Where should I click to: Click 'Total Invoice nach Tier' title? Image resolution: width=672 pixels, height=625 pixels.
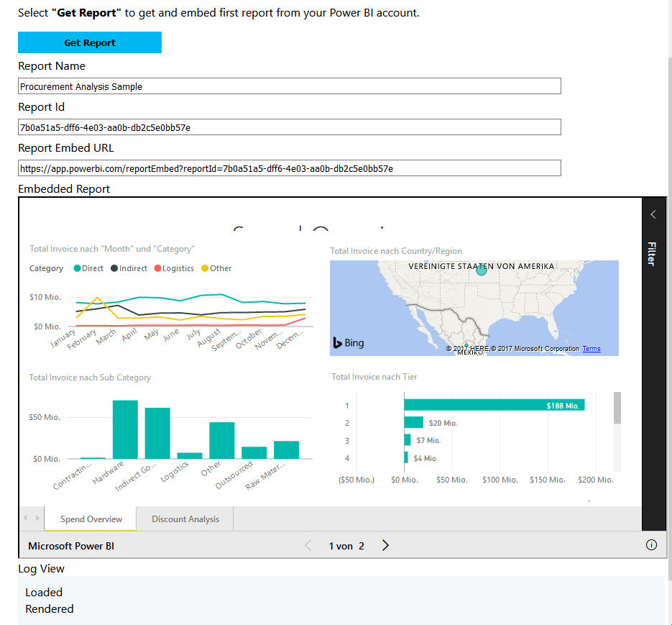coord(374,377)
